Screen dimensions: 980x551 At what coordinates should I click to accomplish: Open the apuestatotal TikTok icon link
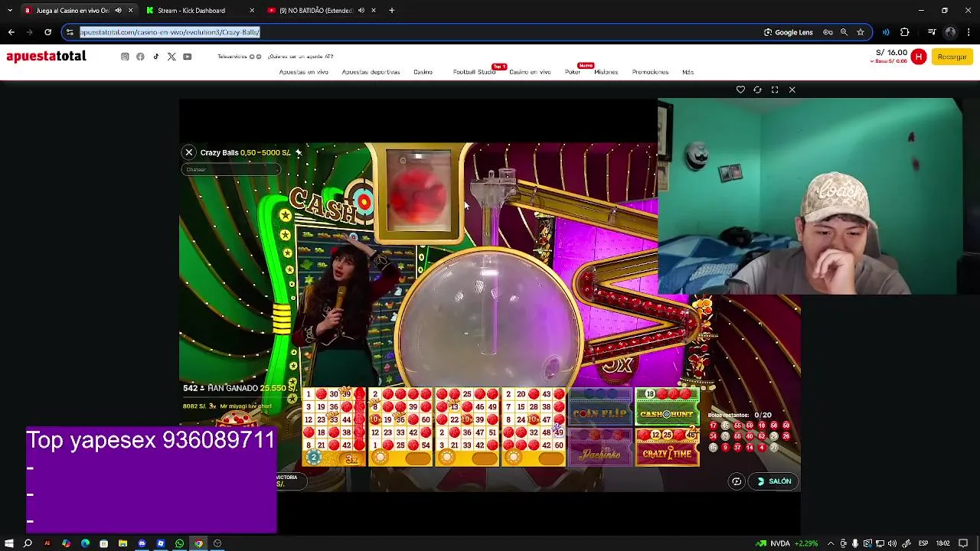click(x=156, y=57)
